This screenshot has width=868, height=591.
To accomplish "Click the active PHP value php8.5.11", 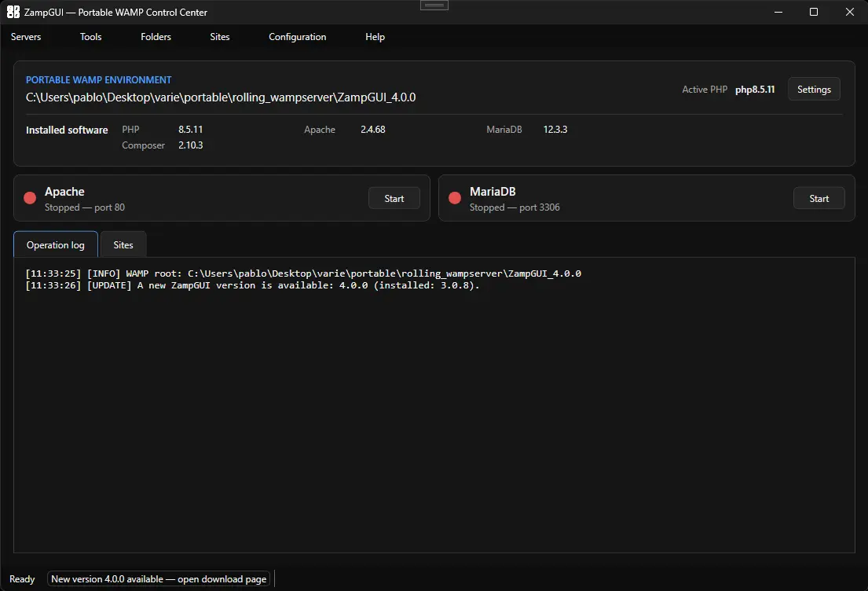I will click(x=755, y=89).
